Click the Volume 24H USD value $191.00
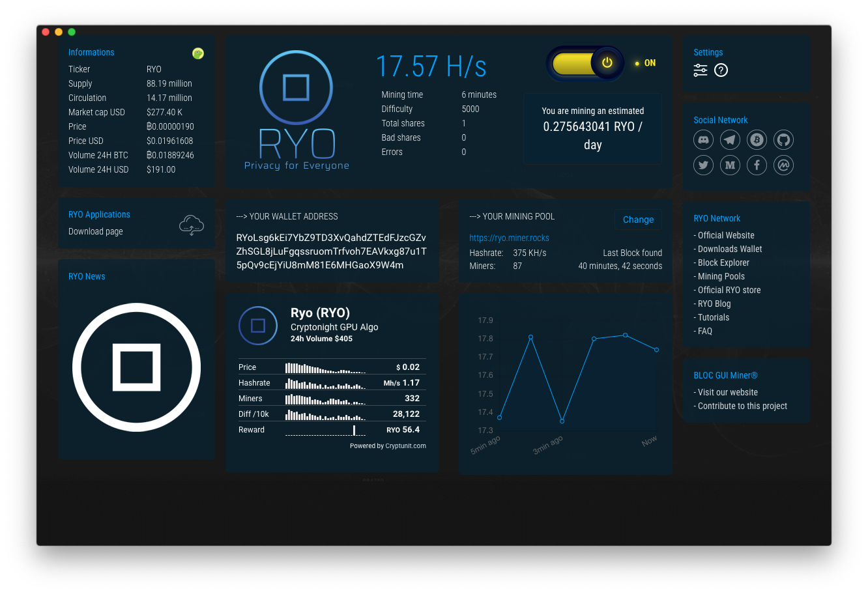Screen dimensions: 868x594 click(161, 169)
